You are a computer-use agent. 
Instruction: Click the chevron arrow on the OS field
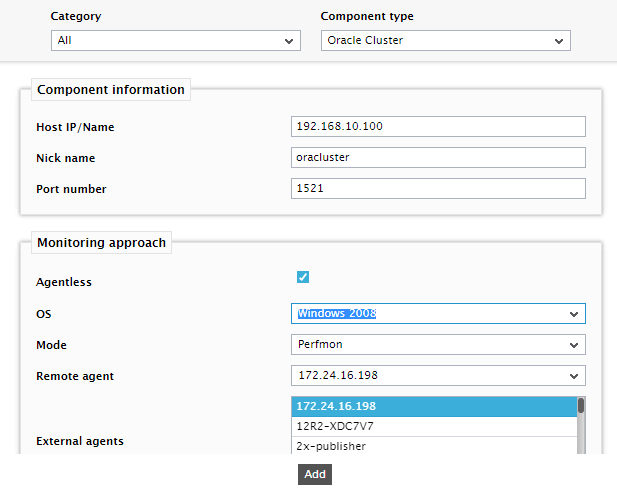pyautogui.click(x=574, y=314)
